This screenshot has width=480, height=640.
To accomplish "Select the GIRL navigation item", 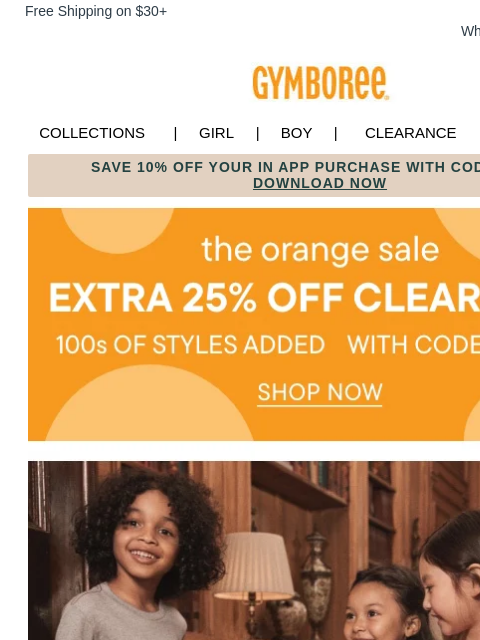I will point(216,133).
